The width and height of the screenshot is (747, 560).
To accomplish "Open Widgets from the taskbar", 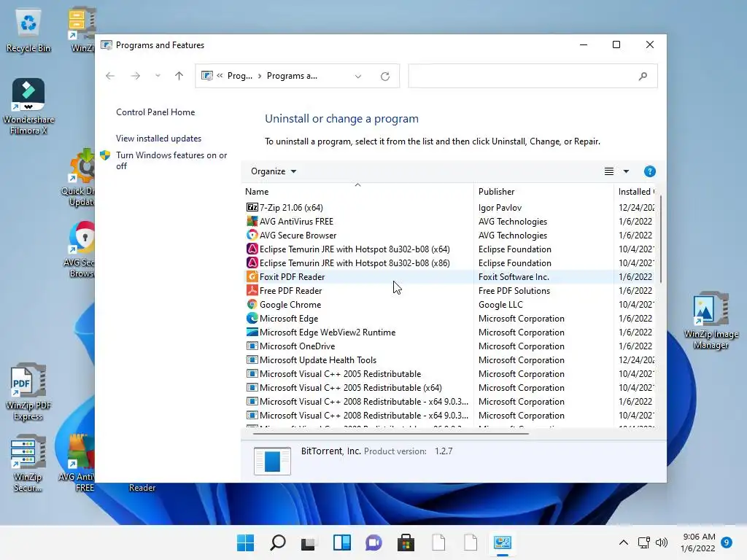I will (342, 542).
